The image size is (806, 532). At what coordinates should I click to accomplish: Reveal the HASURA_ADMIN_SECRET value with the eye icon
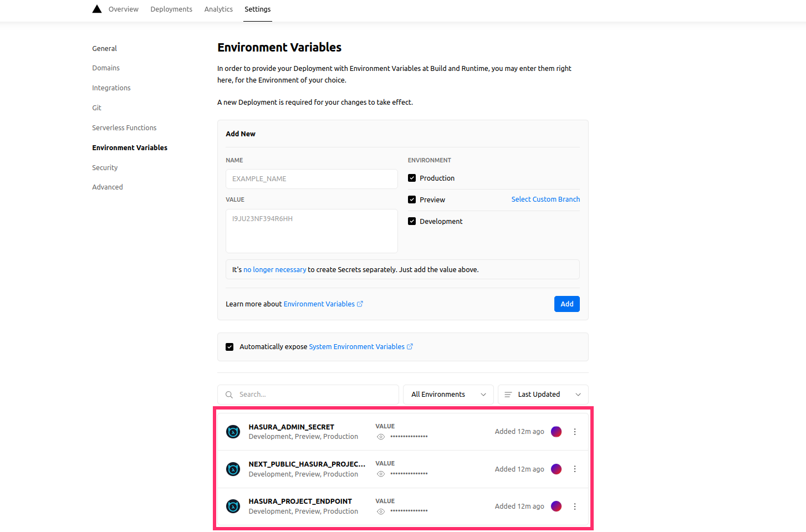point(381,436)
